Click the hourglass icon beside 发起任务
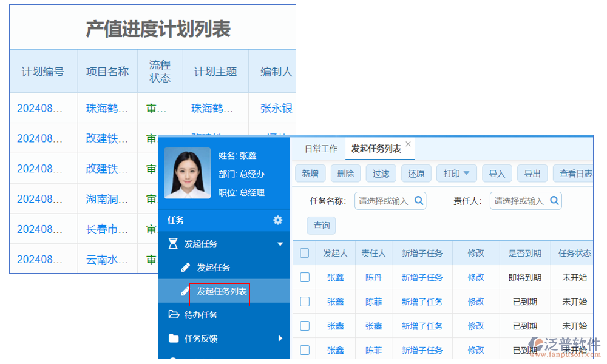 pos(173,244)
